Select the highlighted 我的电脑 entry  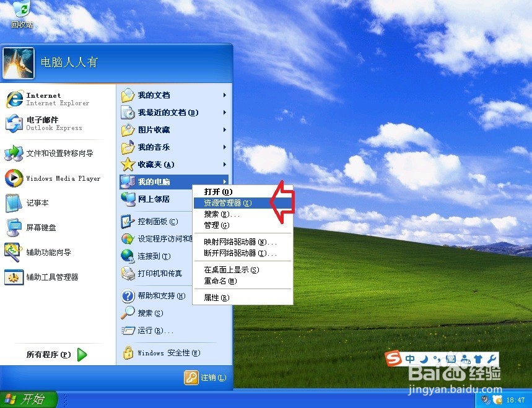174,182
